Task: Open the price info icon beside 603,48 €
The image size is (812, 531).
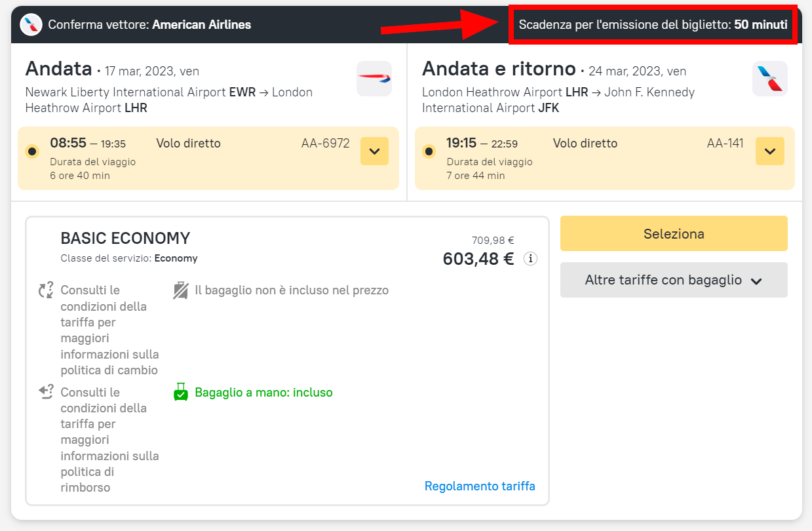Action: pos(530,259)
